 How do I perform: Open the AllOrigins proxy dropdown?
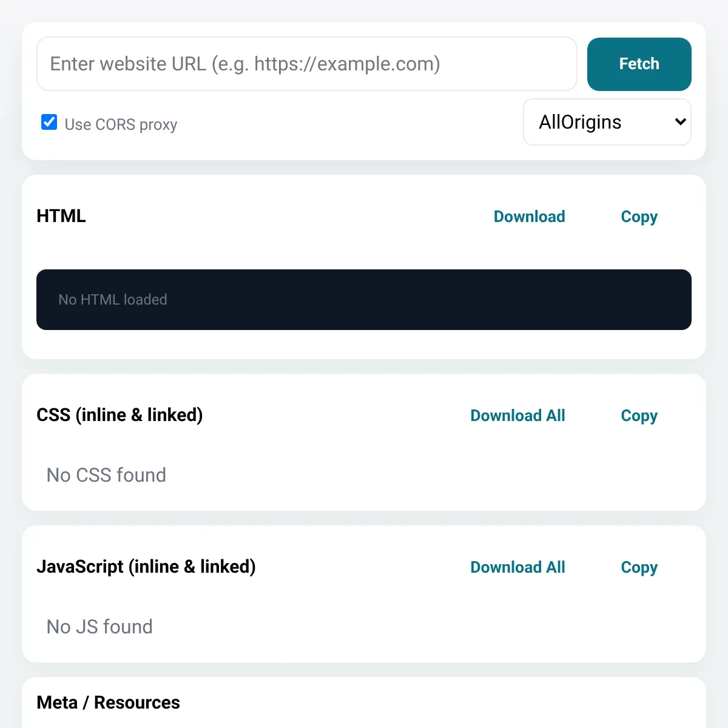click(607, 122)
